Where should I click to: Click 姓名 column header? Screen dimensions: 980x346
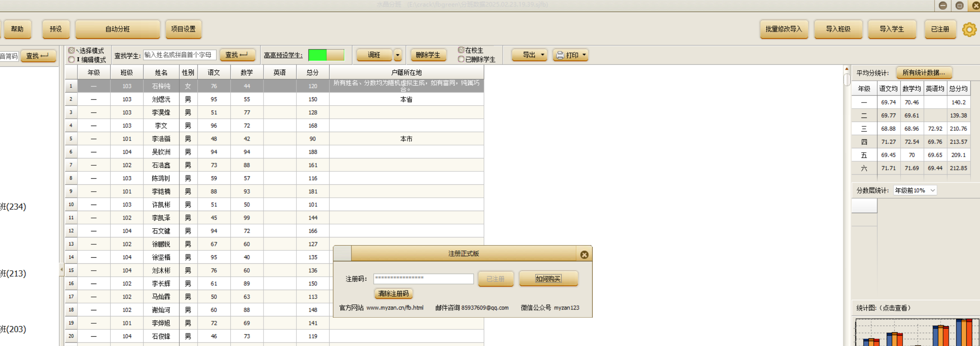pos(161,73)
